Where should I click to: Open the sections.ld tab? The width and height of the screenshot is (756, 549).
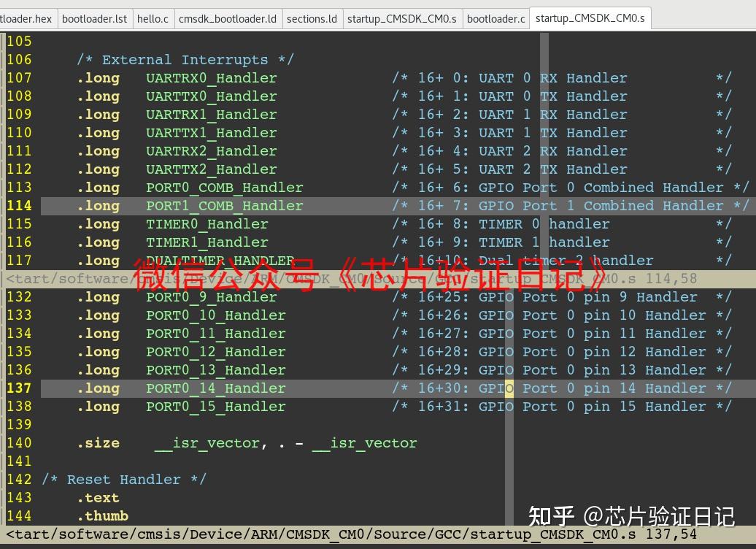[312, 18]
